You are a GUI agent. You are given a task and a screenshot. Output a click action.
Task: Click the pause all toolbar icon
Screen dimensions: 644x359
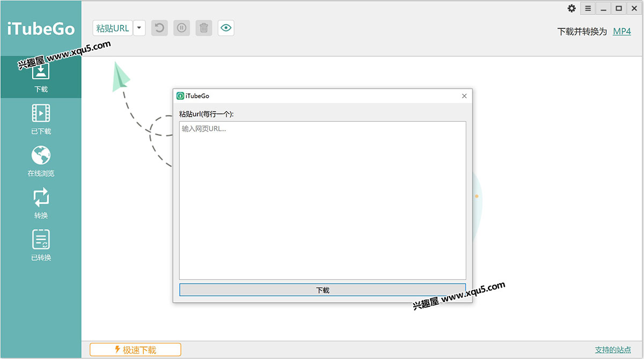coord(181,28)
